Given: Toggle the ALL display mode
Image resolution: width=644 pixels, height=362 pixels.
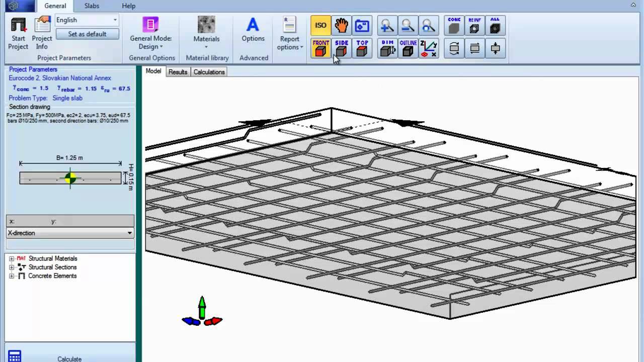Looking at the screenshot, I should pyautogui.click(x=495, y=25).
